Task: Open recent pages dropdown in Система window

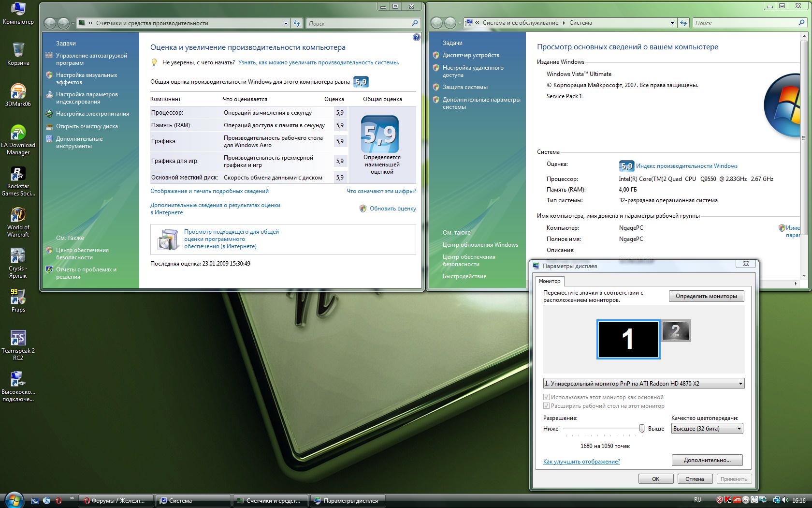Action: point(460,23)
